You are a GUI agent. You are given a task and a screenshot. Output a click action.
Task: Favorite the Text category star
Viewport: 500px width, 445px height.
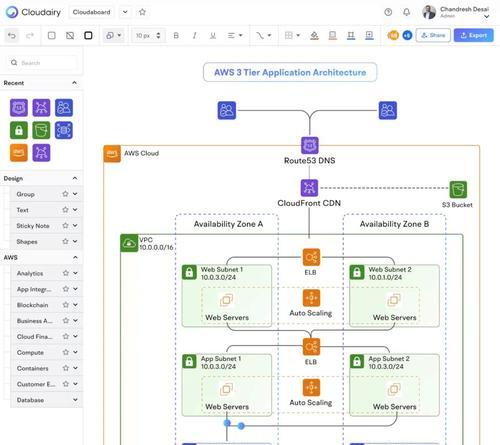pyautogui.click(x=65, y=210)
